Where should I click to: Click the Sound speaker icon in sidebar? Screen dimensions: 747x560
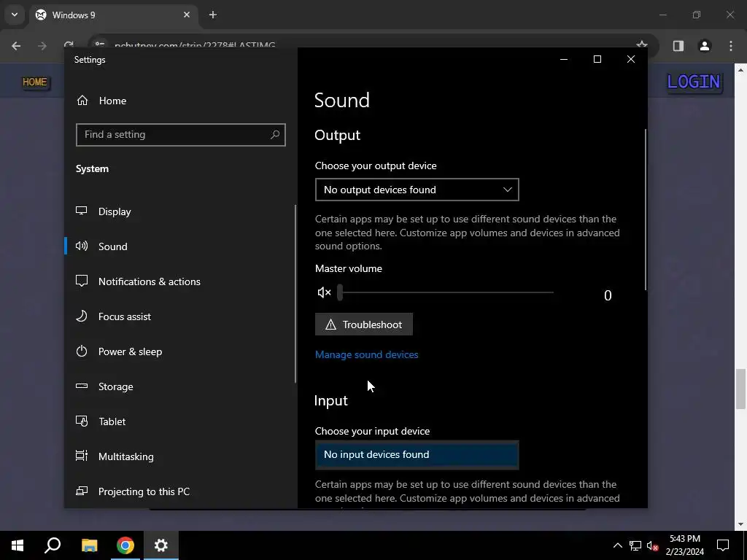coord(82,246)
